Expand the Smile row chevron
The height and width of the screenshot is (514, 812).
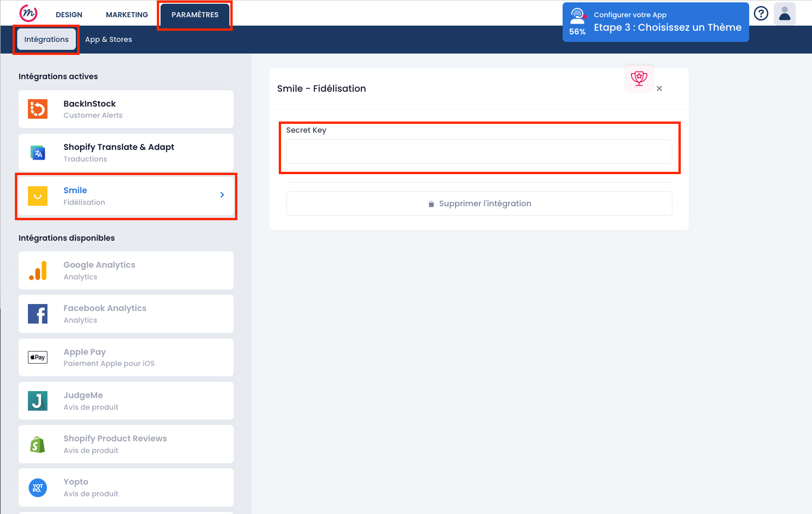pyautogui.click(x=222, y=195)
